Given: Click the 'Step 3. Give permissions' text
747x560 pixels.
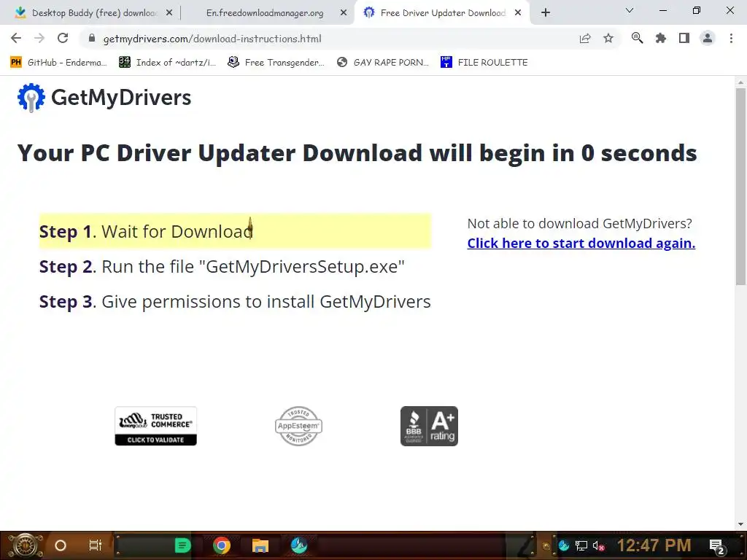Looking at the screenshot, I should (x=235, y=302).
